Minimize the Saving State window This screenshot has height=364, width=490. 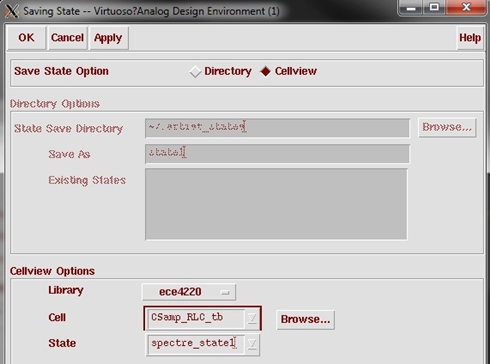[x=411, y=7]
